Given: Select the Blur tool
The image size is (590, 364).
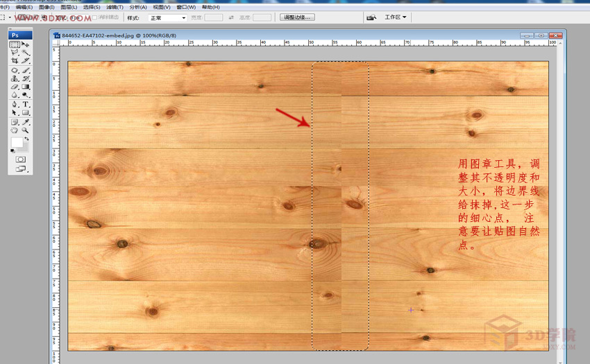Looking at the screenshot, I should pyautogui.click(x=15, y=95).
